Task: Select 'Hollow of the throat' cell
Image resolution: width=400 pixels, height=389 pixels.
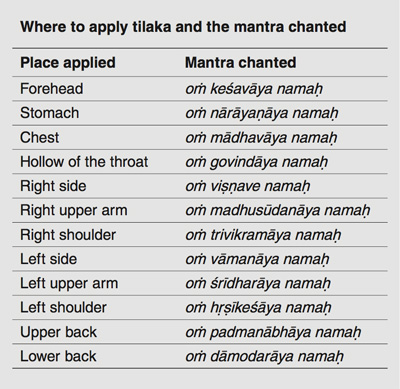Action: pos(84,162)
